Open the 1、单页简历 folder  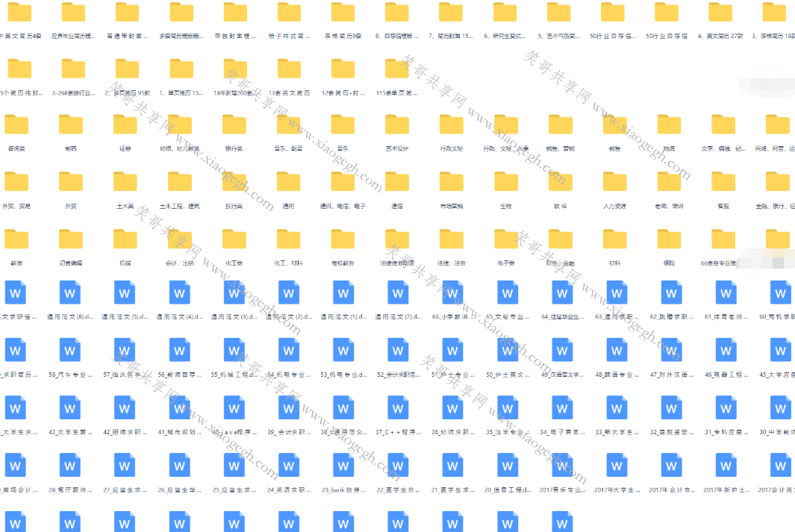pyautogui.click(x=181, y=69)
